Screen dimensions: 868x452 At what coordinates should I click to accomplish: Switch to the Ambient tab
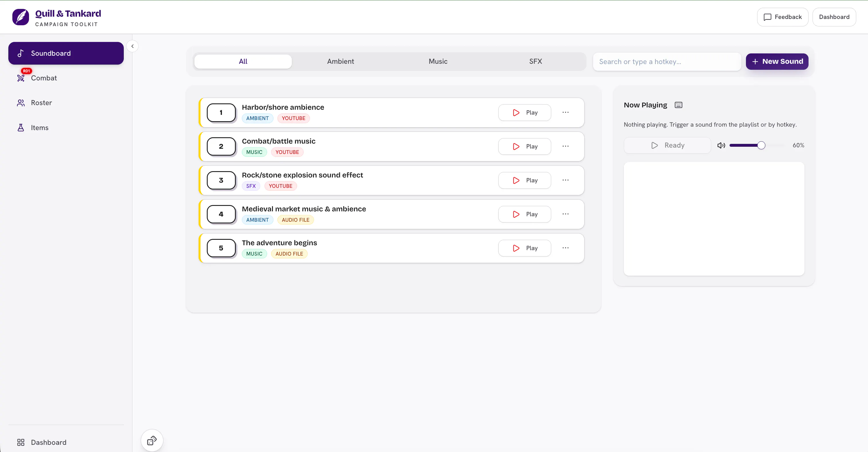click(340, 61)
